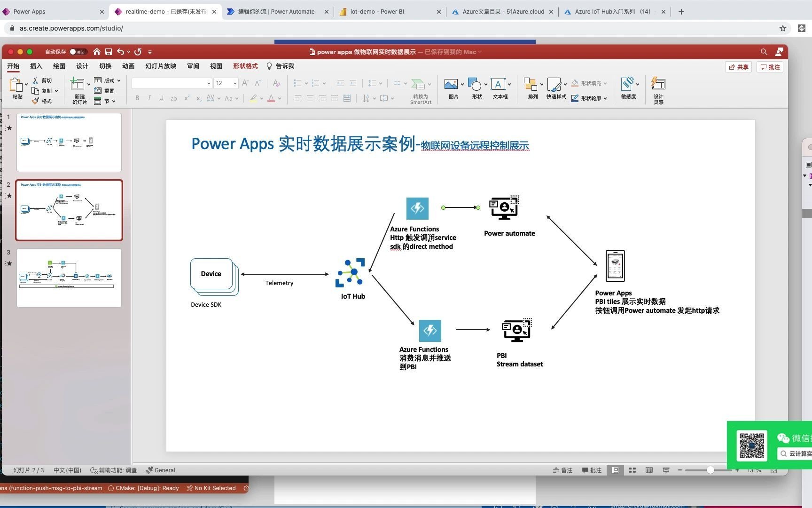Viewport: 812px width, 508px height.
Task: Apply strikethrough formatting
Action: (x=173, y=98)
